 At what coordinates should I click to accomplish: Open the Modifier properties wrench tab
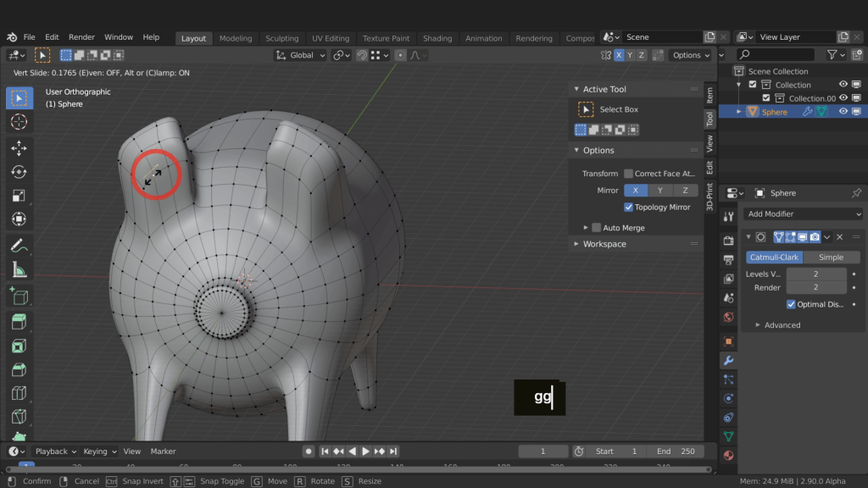(x=728, y=360)
